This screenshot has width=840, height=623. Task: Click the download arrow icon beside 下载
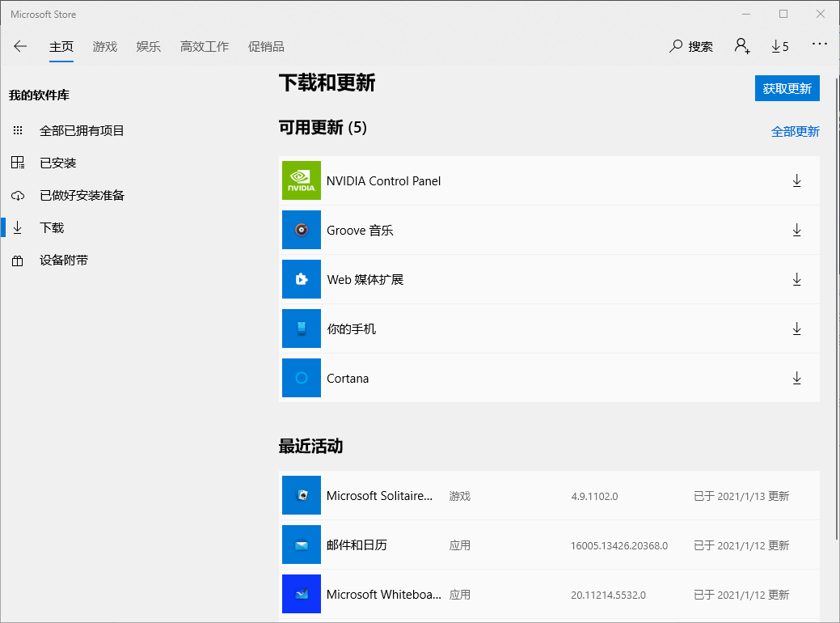[x=18, y=227]
